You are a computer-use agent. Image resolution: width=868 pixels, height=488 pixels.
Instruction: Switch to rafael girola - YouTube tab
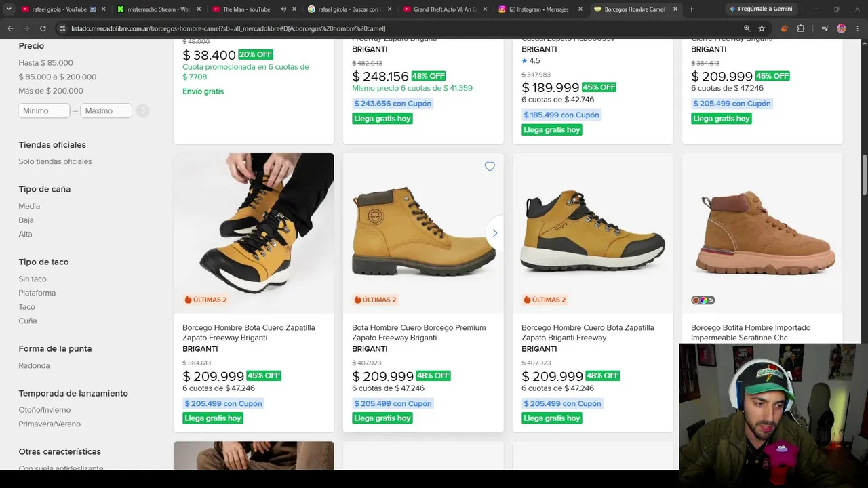[59, 9]
